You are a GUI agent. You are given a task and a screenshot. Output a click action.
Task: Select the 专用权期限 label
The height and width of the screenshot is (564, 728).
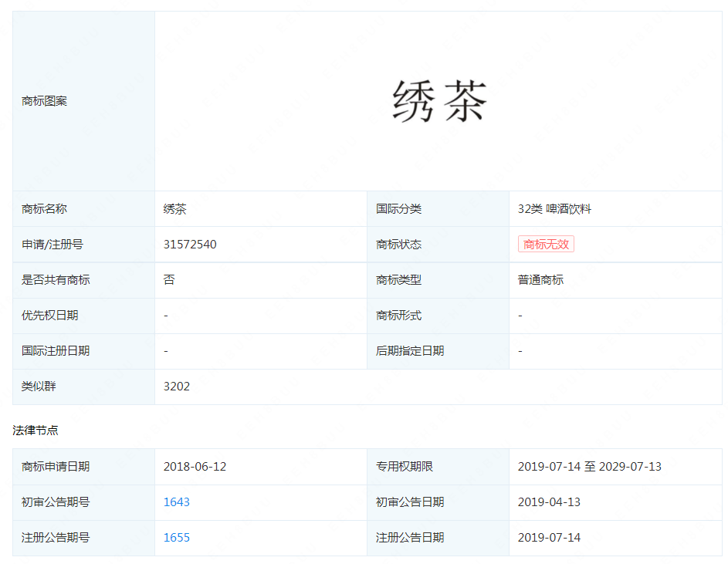[x=404, y=467]
